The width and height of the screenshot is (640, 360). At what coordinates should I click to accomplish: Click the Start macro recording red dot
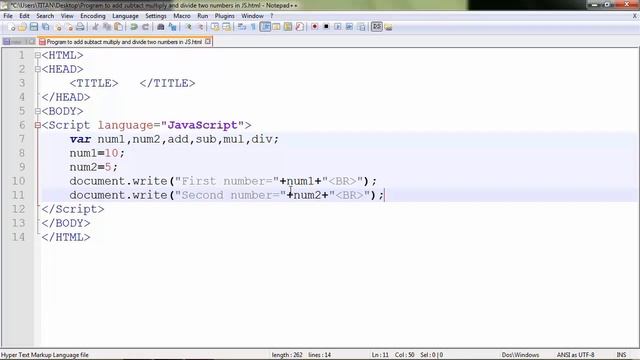(x=314, y=27)
